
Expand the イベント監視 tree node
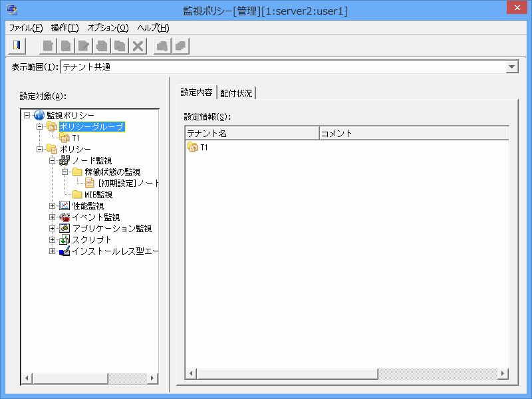point(53,217)
